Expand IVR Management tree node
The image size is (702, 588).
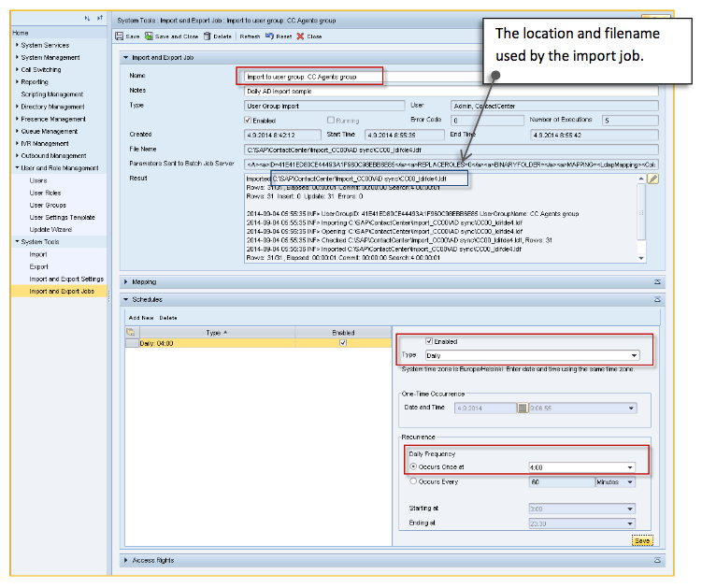click(x=17, y=143)
